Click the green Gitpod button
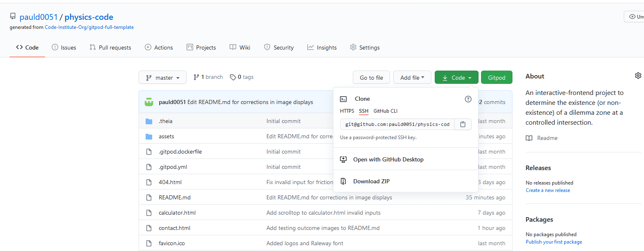Viewport: 644px width, 251px height. (497, 78)
